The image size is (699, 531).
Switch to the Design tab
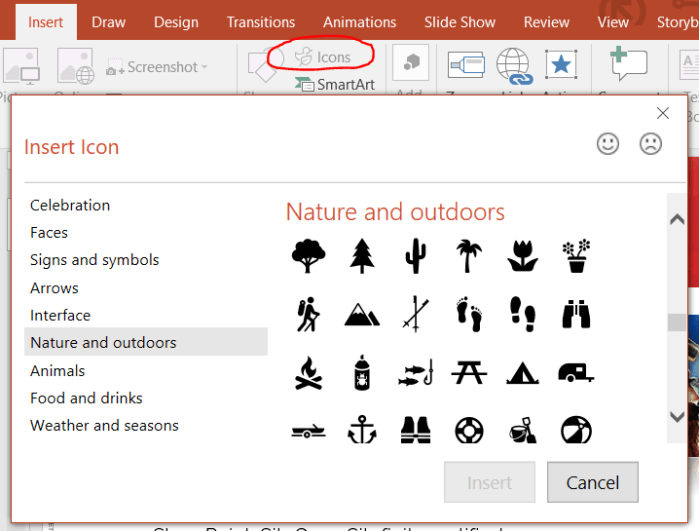click(176, 22)
